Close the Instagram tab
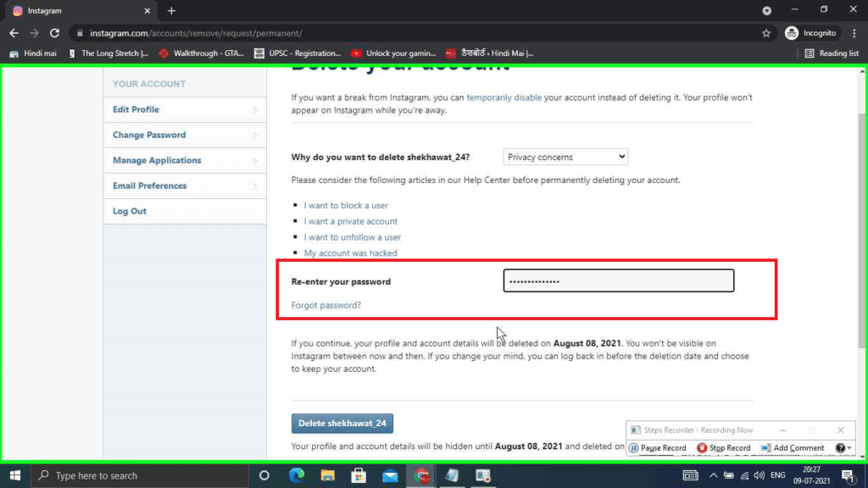Image resolution: width=868 pixels, height=488 pixels. coord(147,10)
